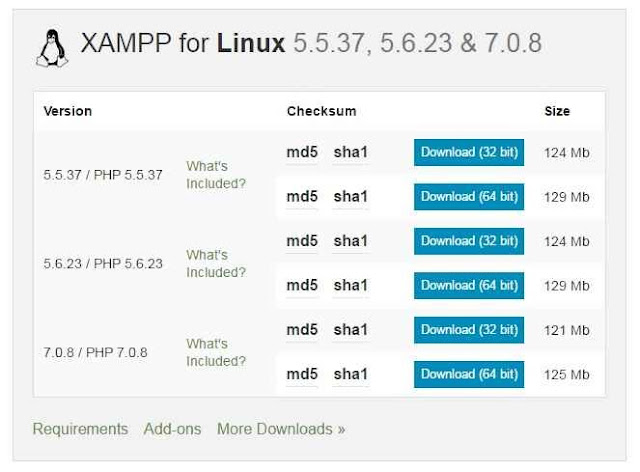640x472 pixels.
Task: View sha1 checksum for 5.6.23 32 bit
Action: click(x=351, y=241)
